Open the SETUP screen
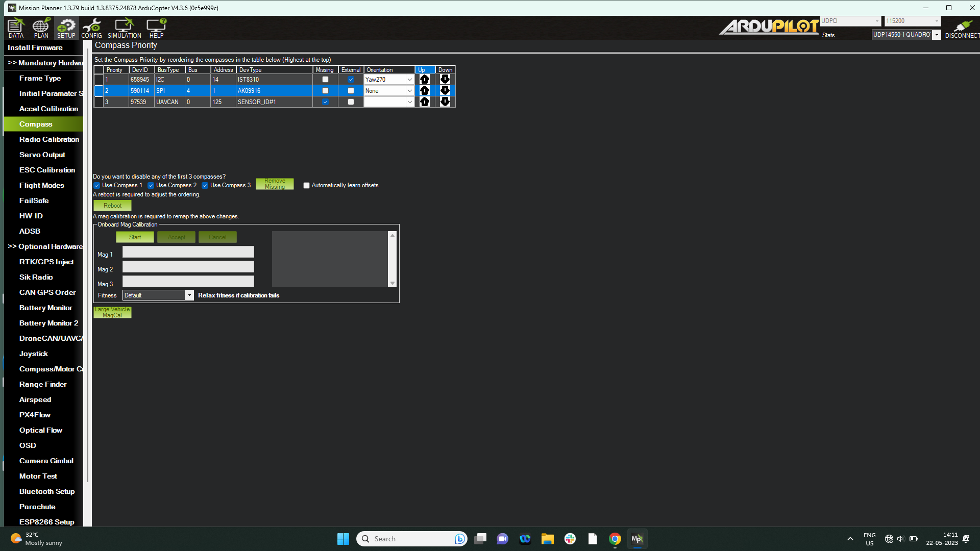Screen dimensions: 980x551 point(66,28)
